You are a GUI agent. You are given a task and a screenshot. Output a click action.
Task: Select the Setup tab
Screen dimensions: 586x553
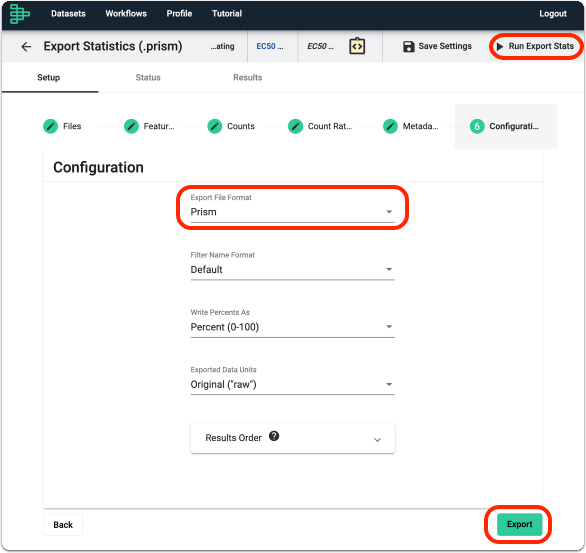(49, 78)
